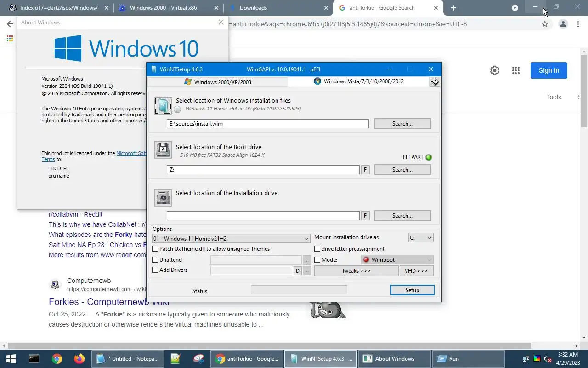Viewport: 588px width, 368px height.
Task: Open the Google apps grid
Action: [516, 70]
